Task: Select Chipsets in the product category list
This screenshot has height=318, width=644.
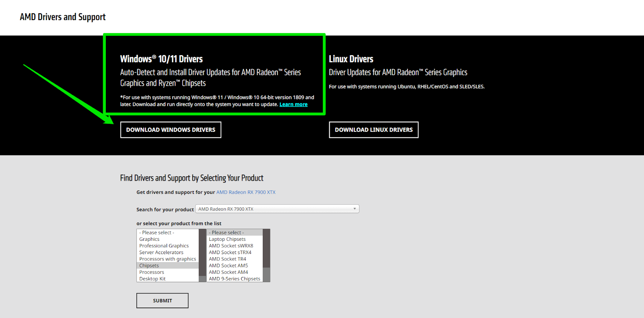Action: coord(168,265)
